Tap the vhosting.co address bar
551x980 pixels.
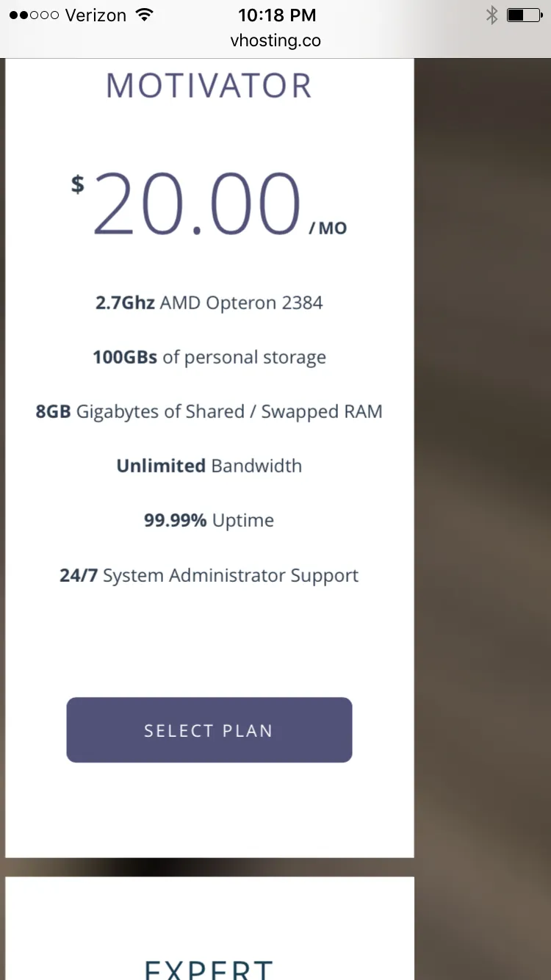pos(275,41)
